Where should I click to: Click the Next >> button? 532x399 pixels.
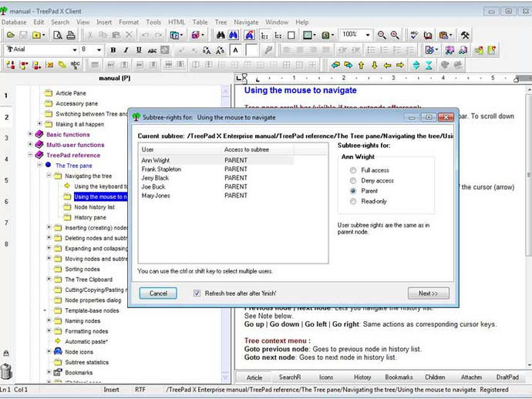tap(429, 293)
